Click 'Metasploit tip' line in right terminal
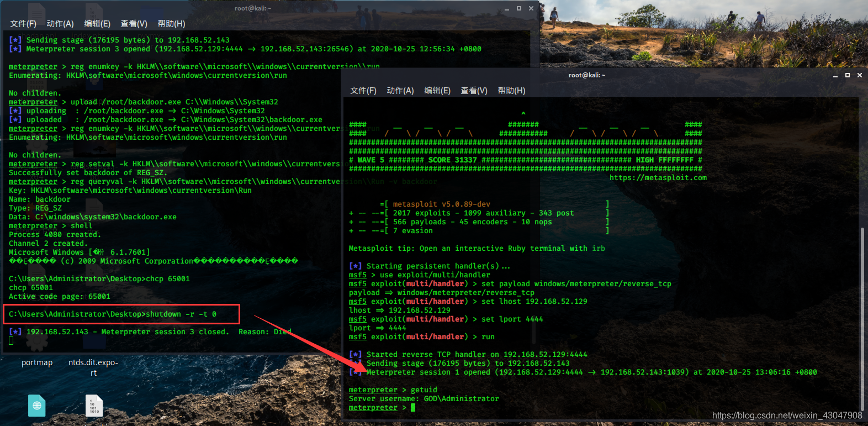 click(477, 248)
